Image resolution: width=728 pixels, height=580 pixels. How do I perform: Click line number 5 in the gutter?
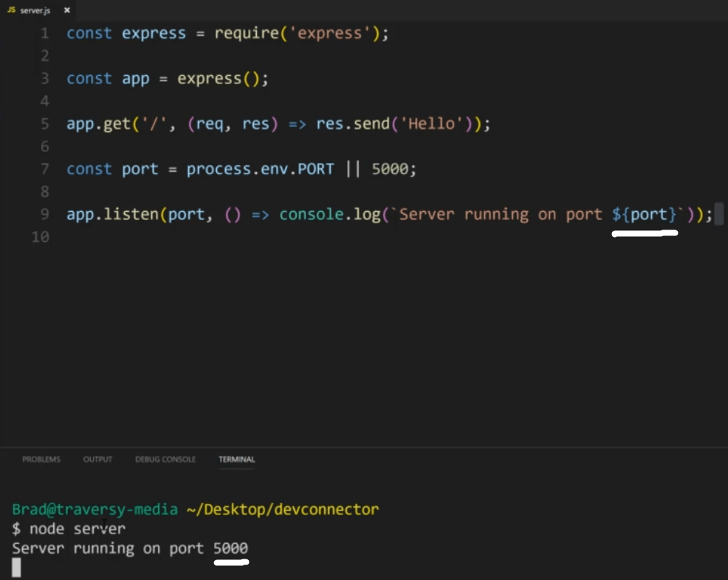tap(44, 124)
